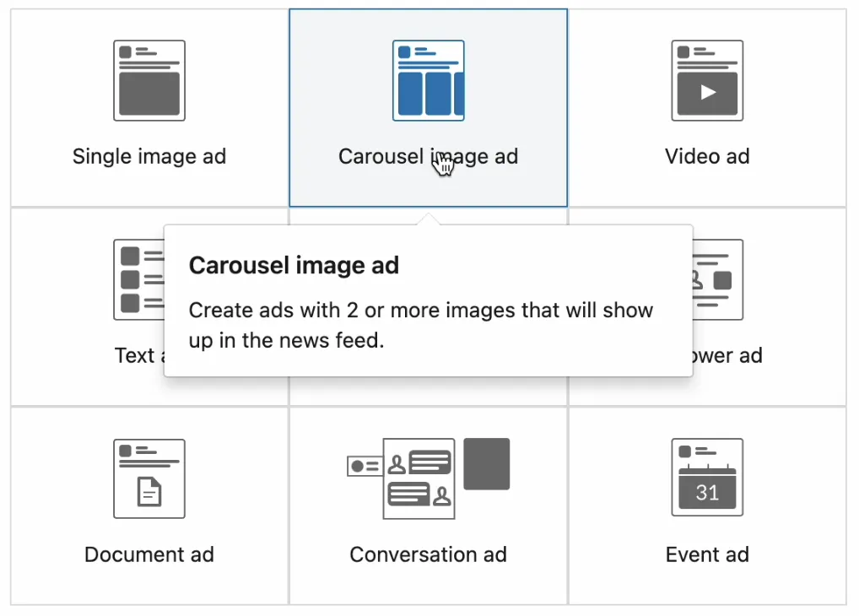Image resolution: width=859 pixels, height=616 pixels.
Task: Select the Single image ad icon
Action: [x=149, y=80]
